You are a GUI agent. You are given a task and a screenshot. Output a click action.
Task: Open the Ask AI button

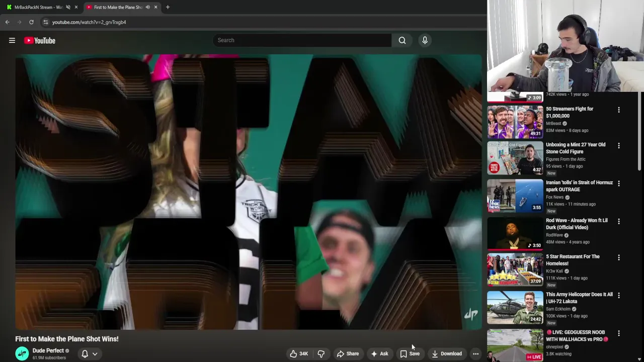pos(379,353)
